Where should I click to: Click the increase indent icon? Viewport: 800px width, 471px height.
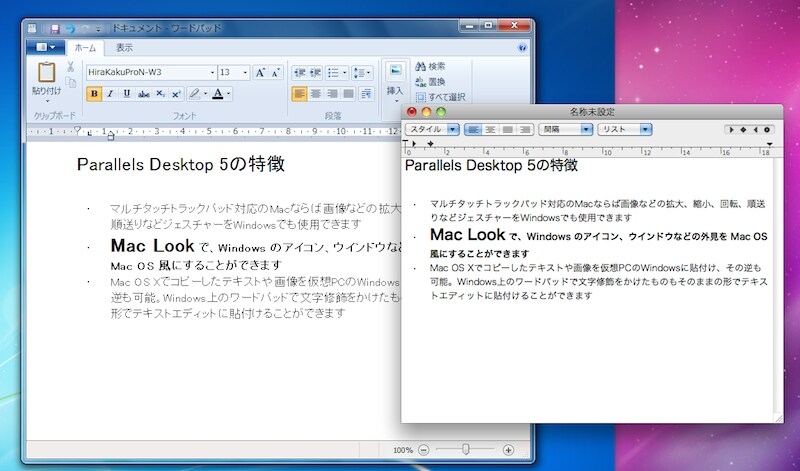click(315, 72)
